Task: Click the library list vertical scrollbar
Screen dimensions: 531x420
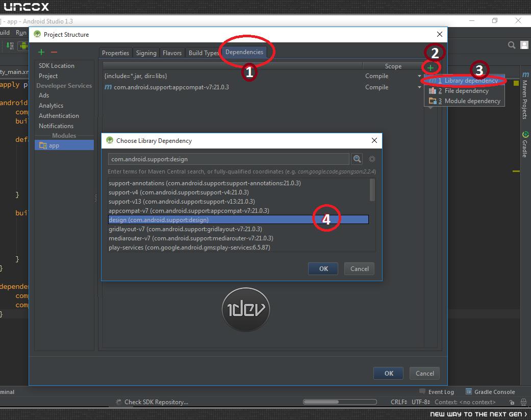Action: click(372, 190)
